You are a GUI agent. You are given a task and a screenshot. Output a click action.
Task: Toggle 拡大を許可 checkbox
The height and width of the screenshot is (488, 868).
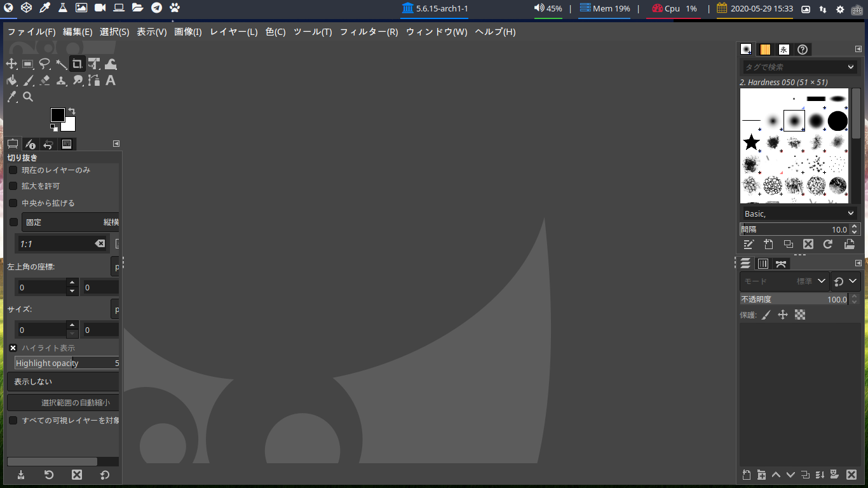coord(13,186)
